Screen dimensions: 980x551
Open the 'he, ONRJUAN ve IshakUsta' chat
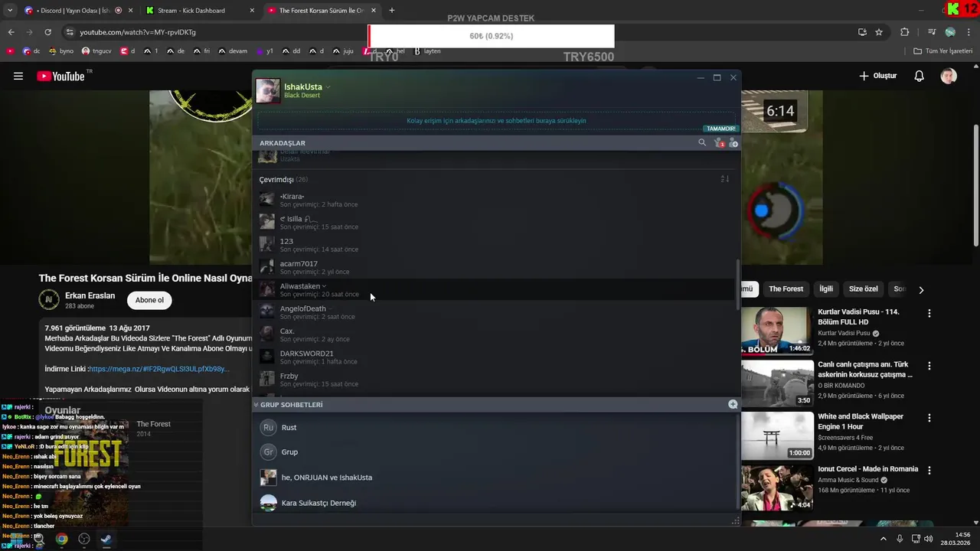point(496,478)
